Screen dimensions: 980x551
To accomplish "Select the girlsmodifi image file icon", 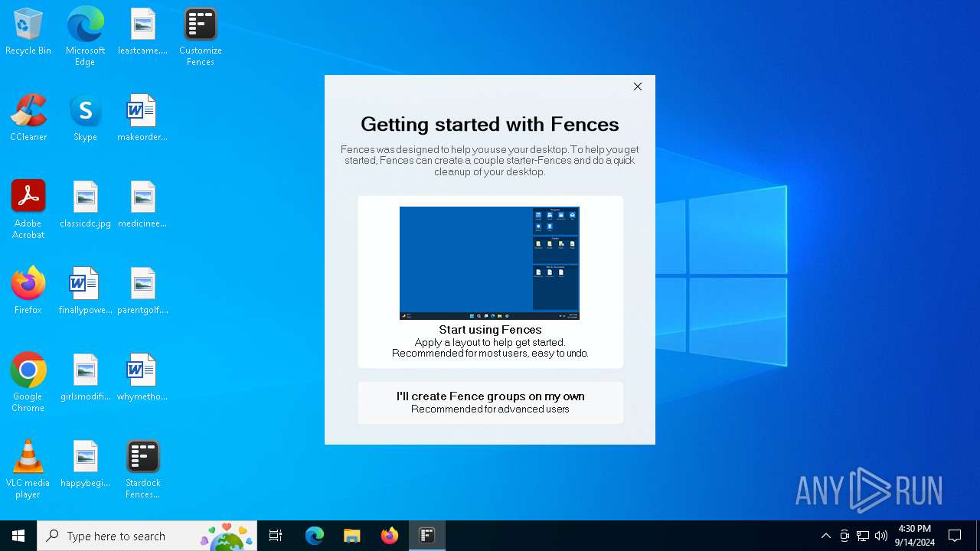I will click(x=85, y=378).
